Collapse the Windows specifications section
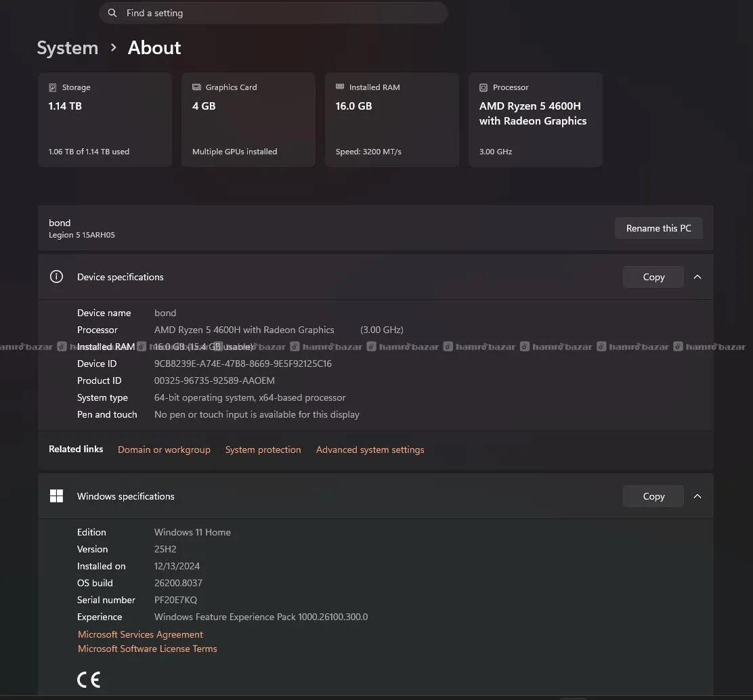The height and width of the screenshot is (700, 753). click(697, 496)
